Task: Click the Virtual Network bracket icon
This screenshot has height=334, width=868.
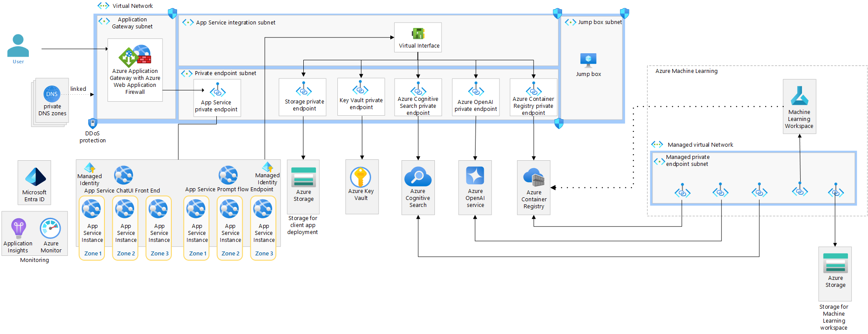Action: tap(104, 6)
